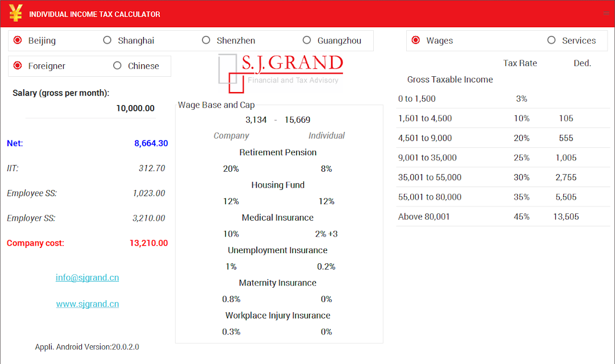Click the 'Gross Taxable Income' label

tap(450, 80)
